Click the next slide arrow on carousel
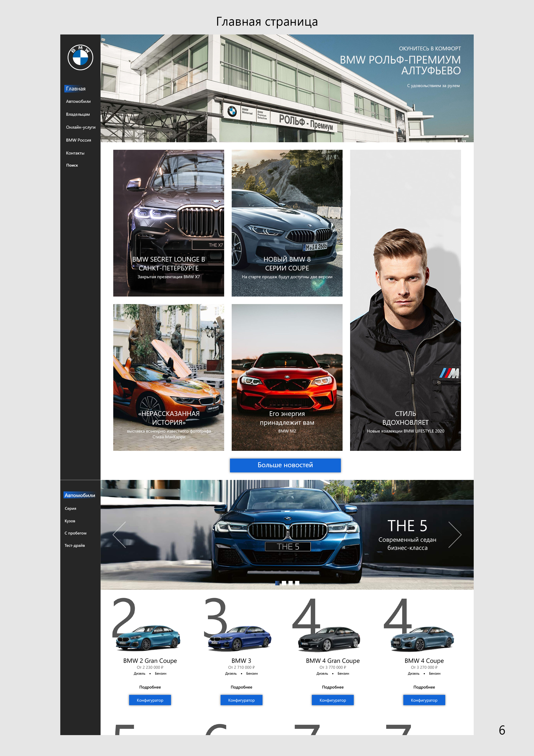534x756 pixels. click(455, 535)
